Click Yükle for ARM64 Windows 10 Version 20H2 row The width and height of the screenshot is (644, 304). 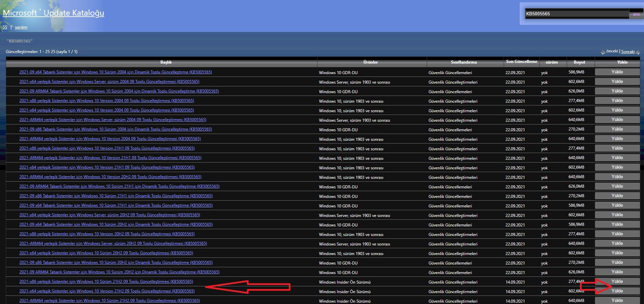(617, 177)
